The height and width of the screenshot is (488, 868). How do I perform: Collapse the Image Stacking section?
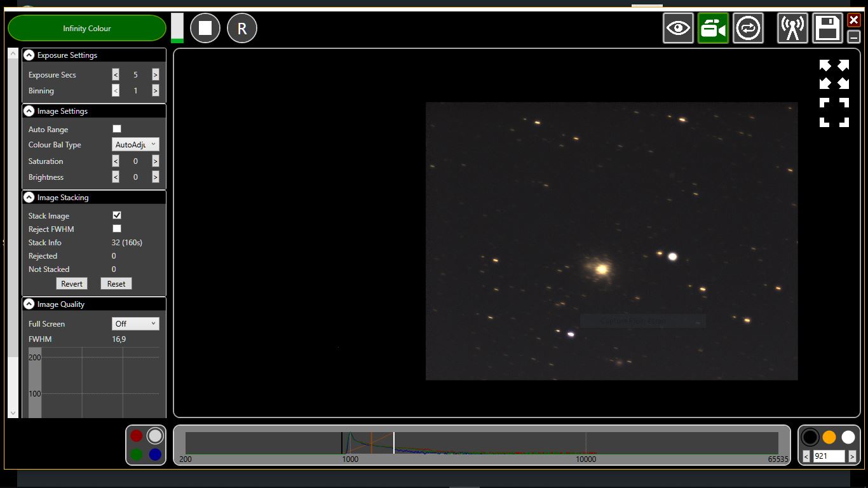29,198
